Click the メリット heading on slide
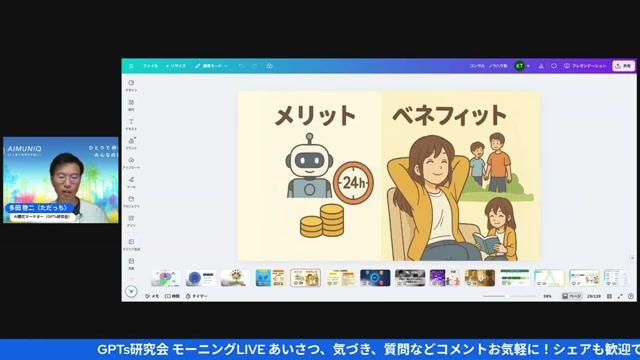The width and height of the screenshot is (640, 360). [316, 116]
